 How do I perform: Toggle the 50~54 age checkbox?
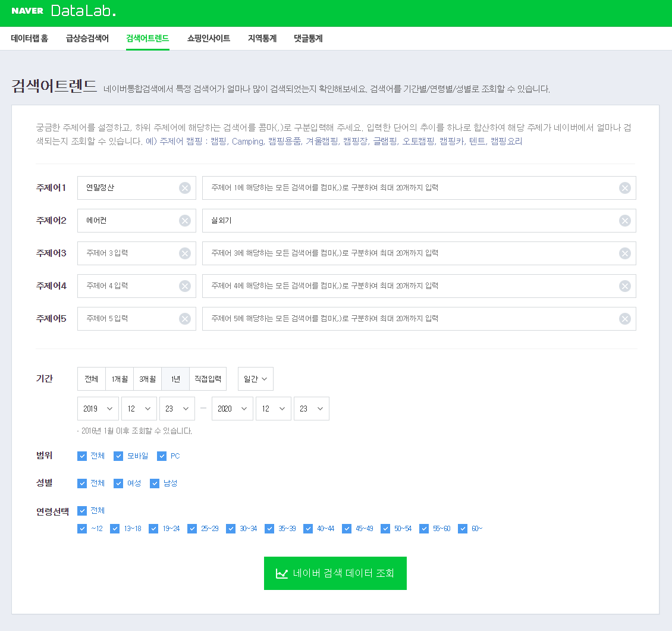385,529
